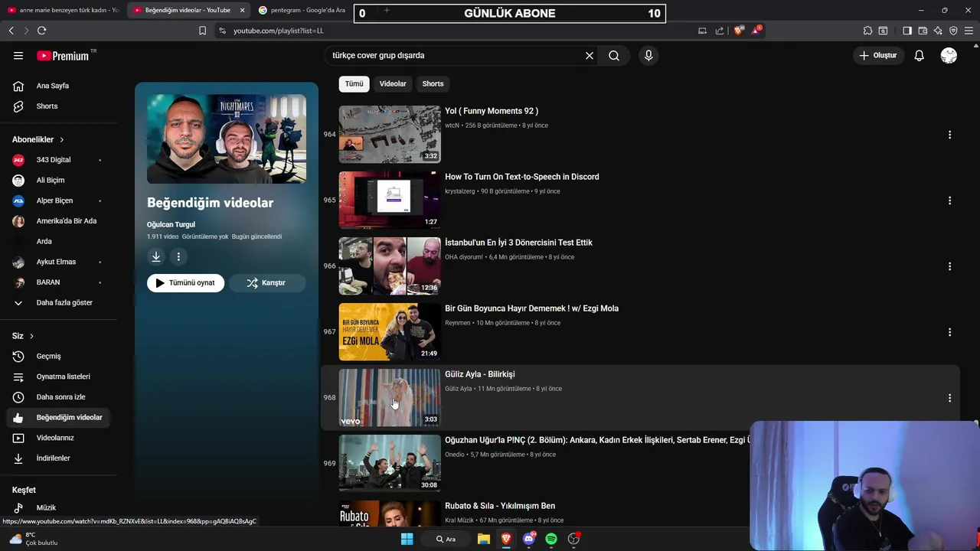Open playlist more options below Oğulcan Turgul

click(x=178, y=257)
